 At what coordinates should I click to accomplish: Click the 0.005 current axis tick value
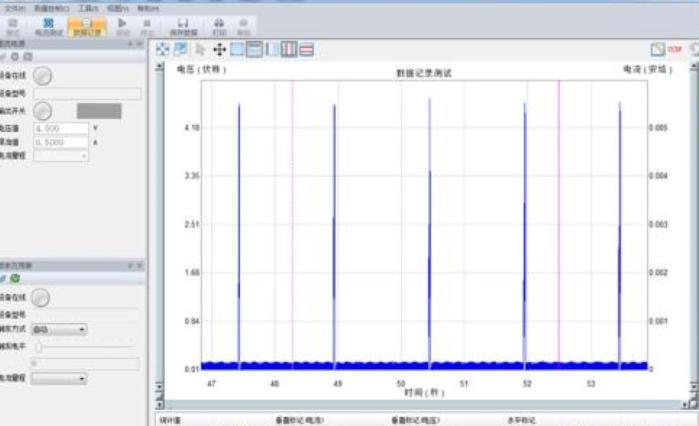(658, 128)
